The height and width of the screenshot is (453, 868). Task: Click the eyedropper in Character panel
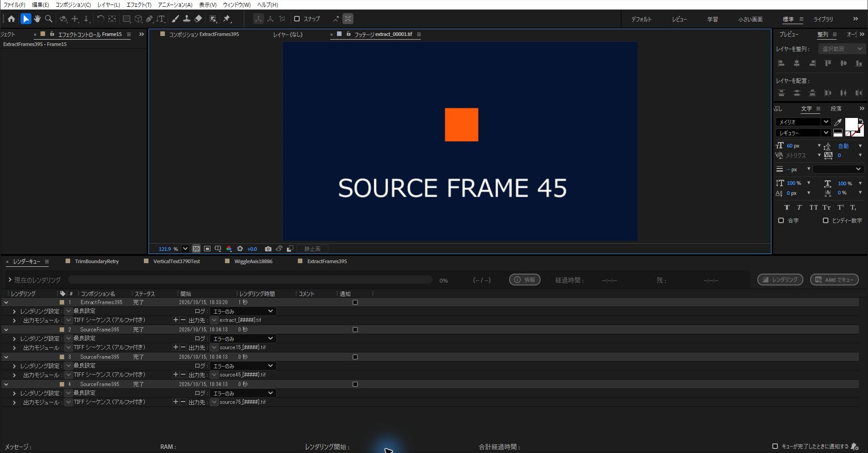coord(837,122)
